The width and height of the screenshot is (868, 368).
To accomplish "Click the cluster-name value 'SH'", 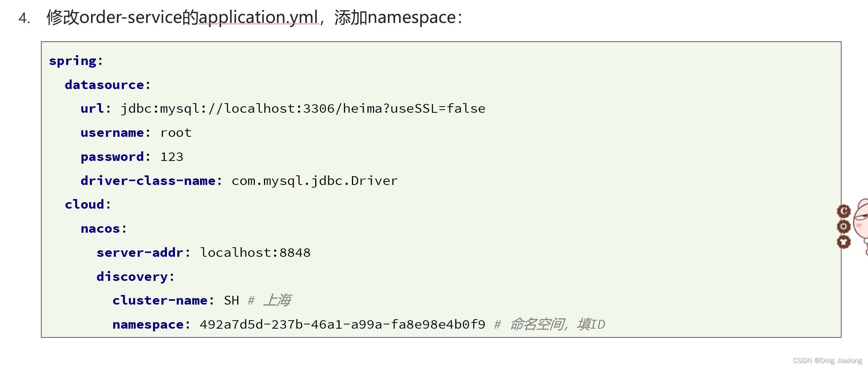I will (231, 300).
